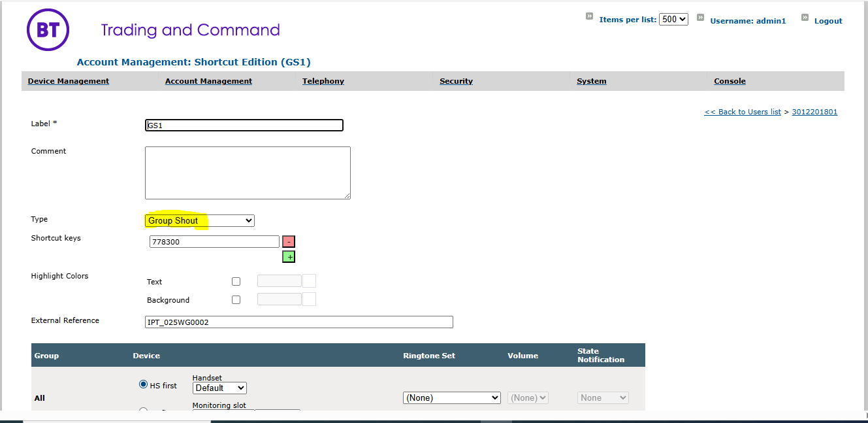Add shortcut key with green plus button

tap(289, 257)
